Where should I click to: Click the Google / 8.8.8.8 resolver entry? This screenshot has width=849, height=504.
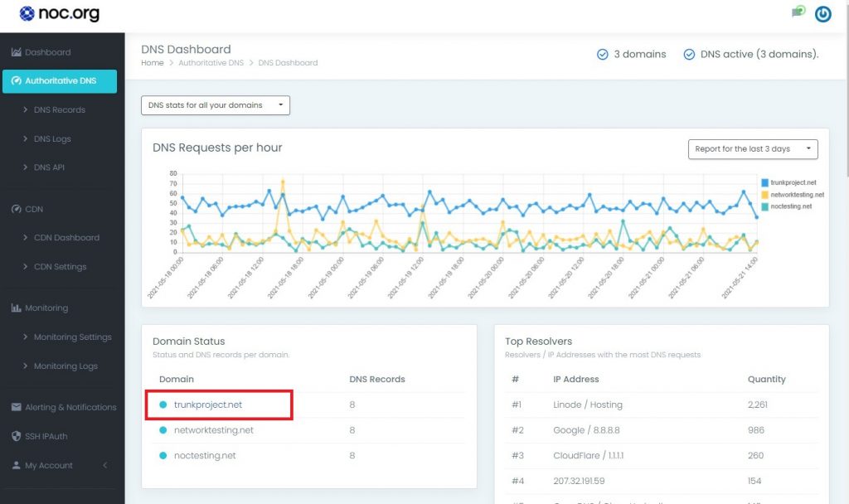[586, 430]
